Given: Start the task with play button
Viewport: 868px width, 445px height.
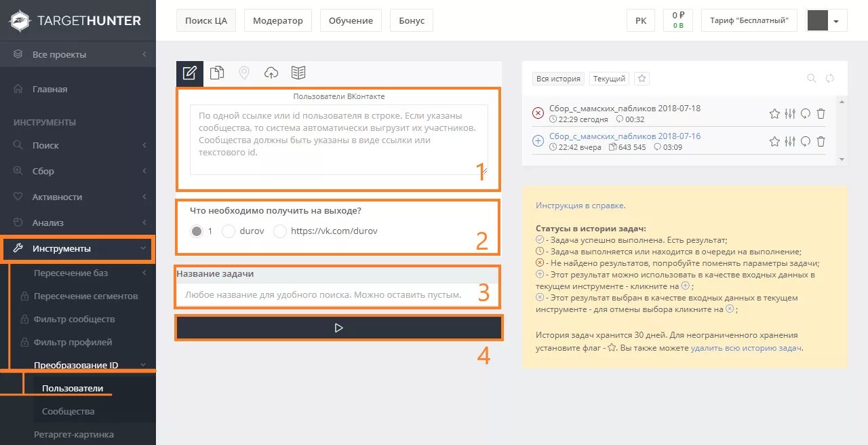Looking at the screenshot, I should [339, 328].
